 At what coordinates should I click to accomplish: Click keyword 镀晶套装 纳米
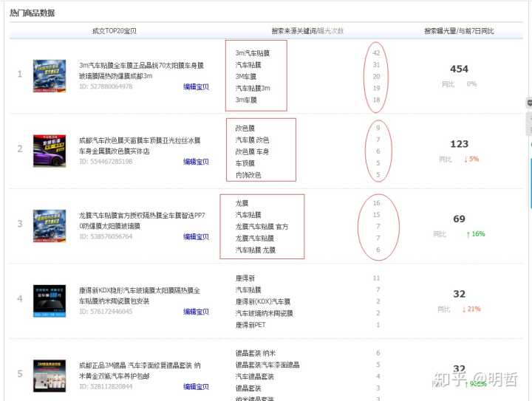256,353
